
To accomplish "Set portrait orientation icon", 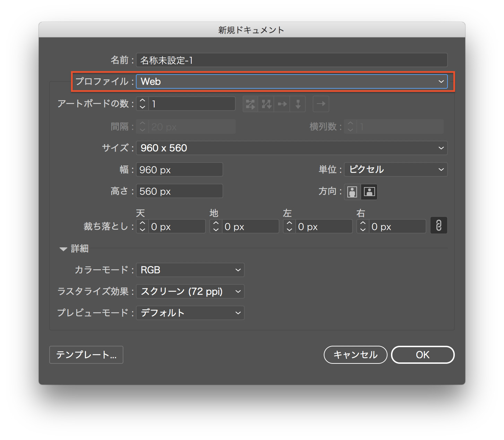I will (x=352, y=192).
